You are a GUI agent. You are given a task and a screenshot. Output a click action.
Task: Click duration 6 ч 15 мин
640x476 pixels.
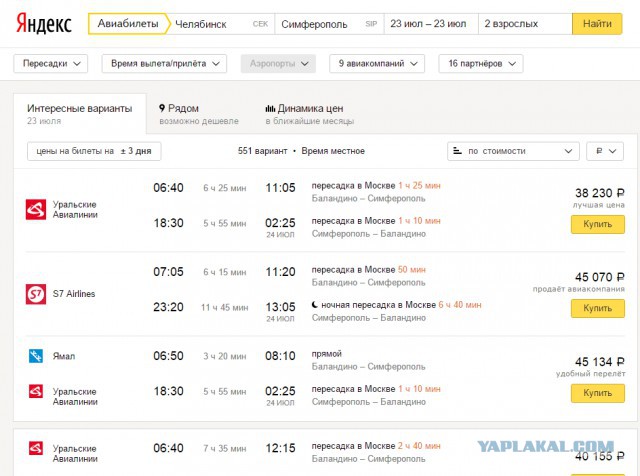225,272
